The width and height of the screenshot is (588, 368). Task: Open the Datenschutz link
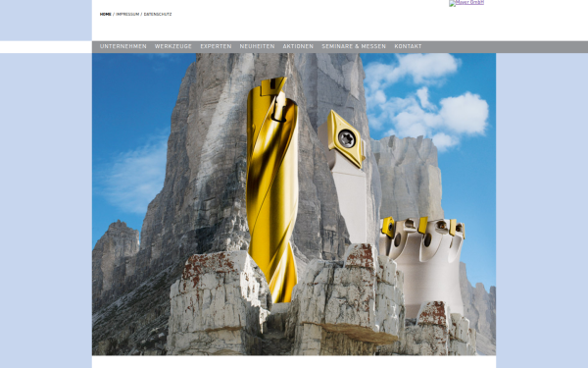click(158, 15)
